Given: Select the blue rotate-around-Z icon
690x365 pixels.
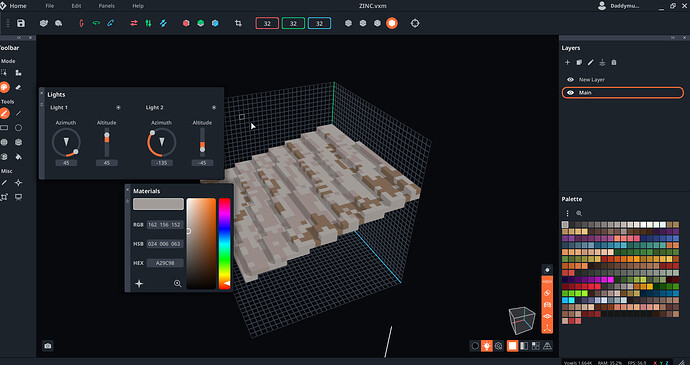Looking at the screenshot, I should [x=110, y=23].
